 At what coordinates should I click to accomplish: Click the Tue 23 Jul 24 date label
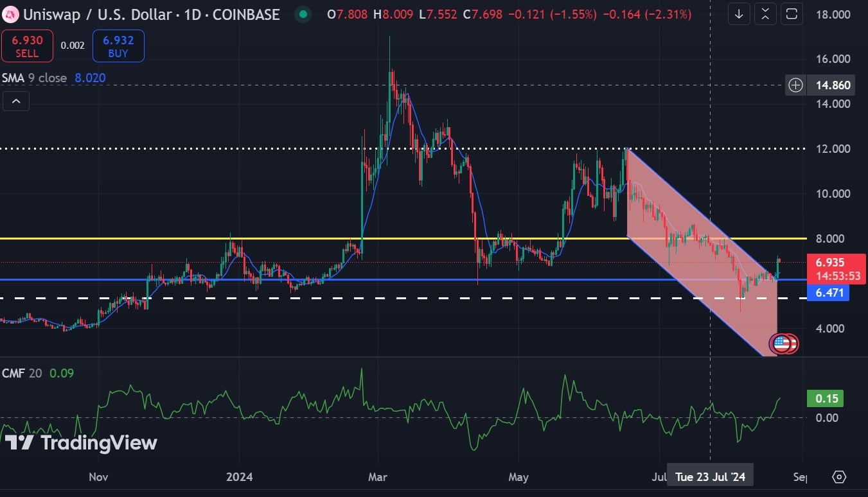tap(711, 476)
